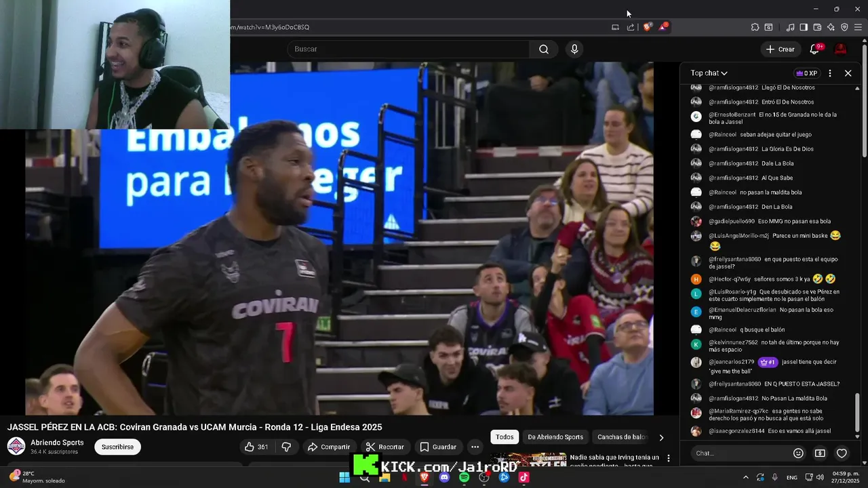868x488 pixels.
Task: Open the YouTube account avatar menu
Action: click(x=840, y=49)
